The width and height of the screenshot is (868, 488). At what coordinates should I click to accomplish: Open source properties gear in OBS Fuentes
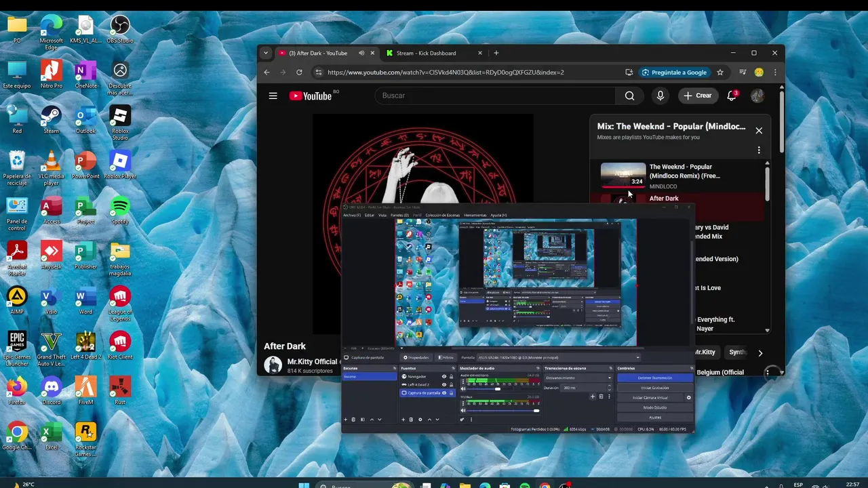click(420, 420)
